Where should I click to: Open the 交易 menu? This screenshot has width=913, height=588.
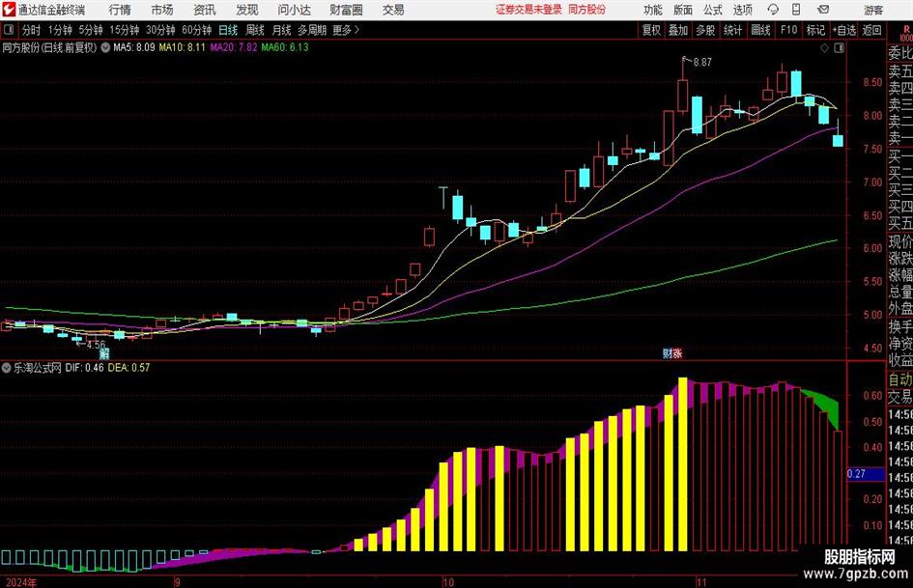[393, 10]
